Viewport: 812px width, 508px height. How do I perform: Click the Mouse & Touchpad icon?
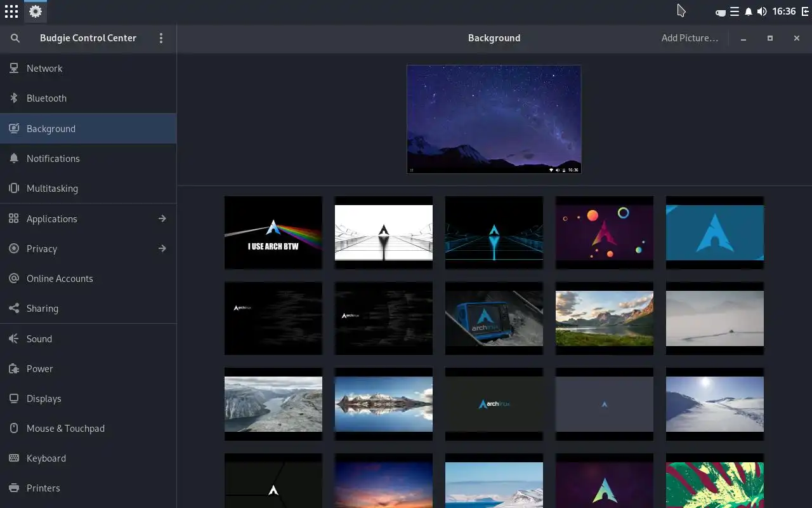[14, 428]
